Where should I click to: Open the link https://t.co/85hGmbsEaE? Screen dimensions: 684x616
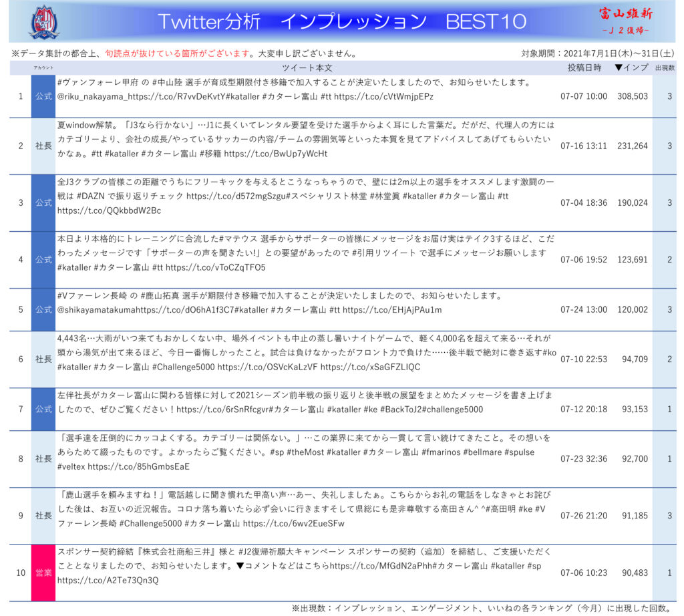139,466
